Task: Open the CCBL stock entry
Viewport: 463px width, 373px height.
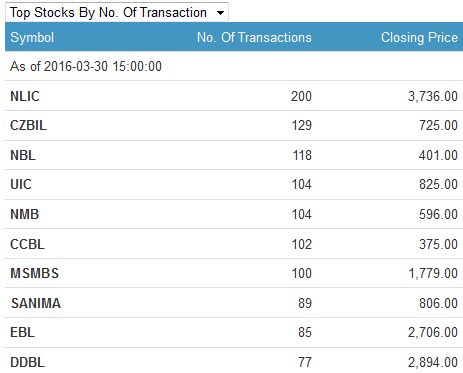Action: tap(27, 244)
